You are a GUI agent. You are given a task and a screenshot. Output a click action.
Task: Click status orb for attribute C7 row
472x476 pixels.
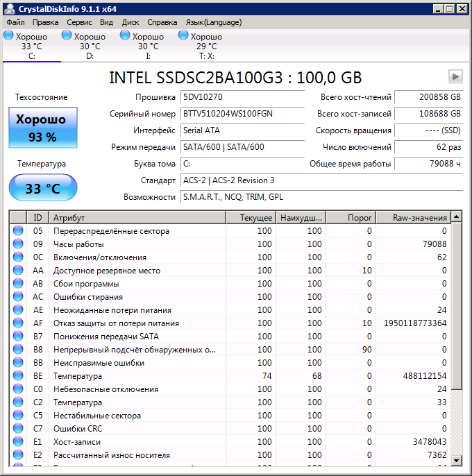tap(18, 429)
